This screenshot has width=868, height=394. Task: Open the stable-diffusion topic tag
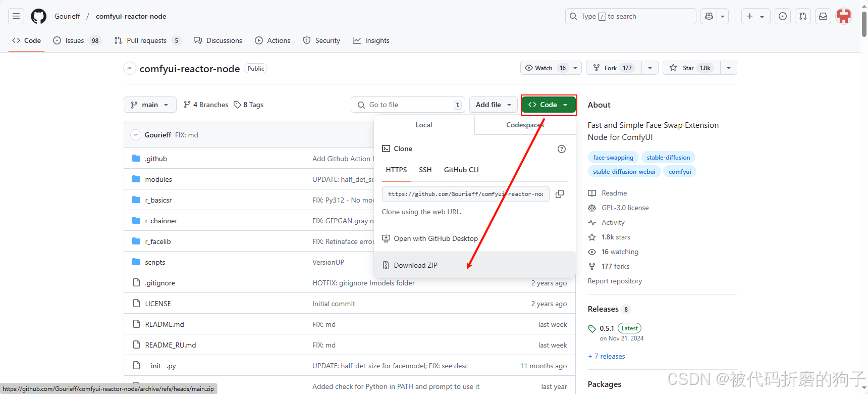[x=668, y=158]
